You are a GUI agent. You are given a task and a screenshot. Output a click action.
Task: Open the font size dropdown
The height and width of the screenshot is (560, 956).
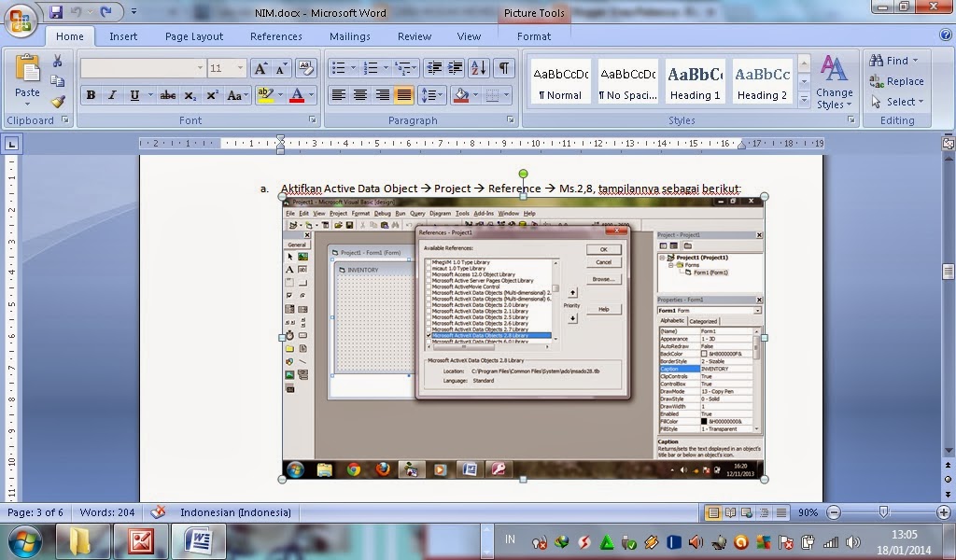tap(240, 68)
